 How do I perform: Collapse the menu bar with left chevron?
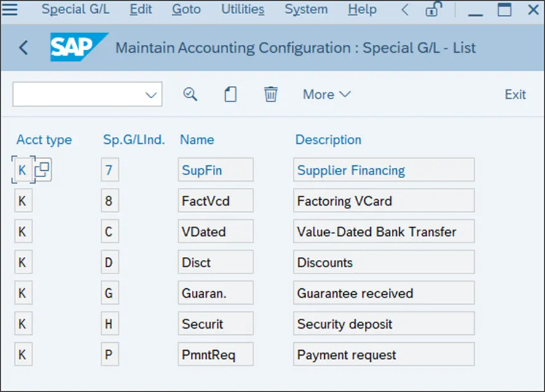(x=404, y=9)
